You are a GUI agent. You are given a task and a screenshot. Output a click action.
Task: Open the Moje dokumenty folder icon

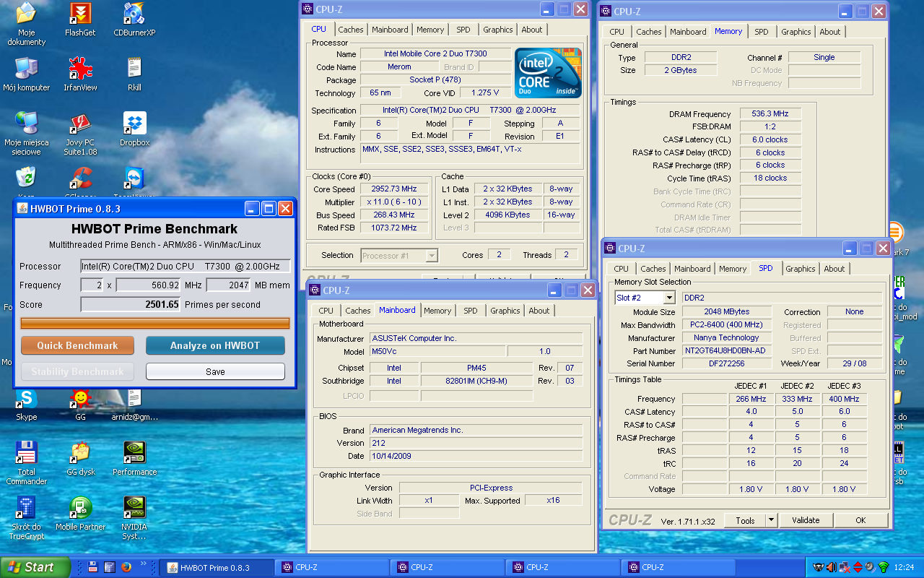point(26,14)
